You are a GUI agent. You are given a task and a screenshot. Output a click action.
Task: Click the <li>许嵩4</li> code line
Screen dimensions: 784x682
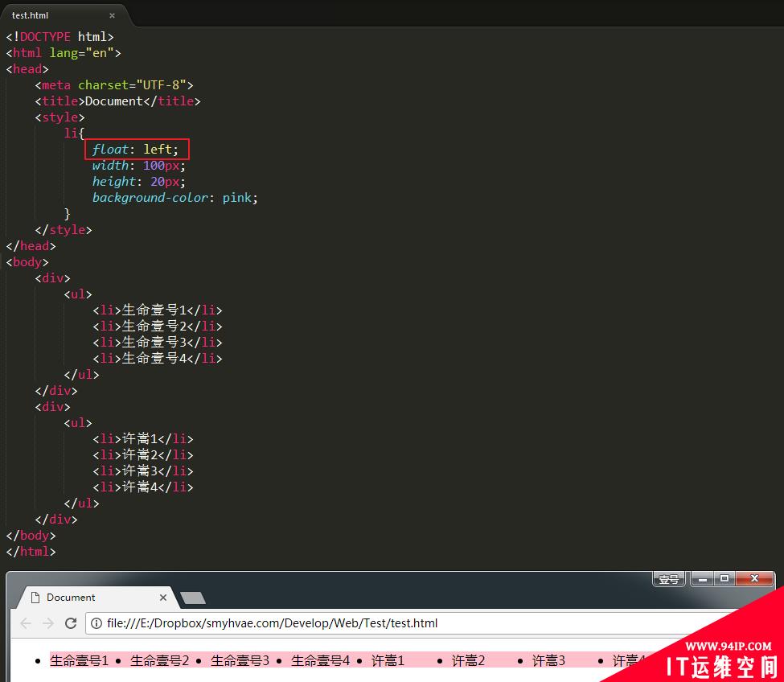pos(143,487)
